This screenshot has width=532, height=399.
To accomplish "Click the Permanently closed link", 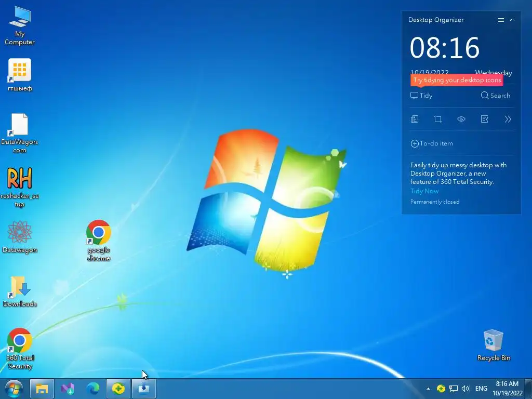I will [435, 202].
